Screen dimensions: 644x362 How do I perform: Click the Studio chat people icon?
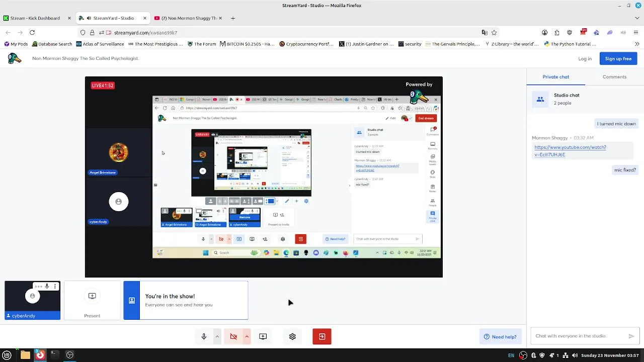(x=540, y=99)
